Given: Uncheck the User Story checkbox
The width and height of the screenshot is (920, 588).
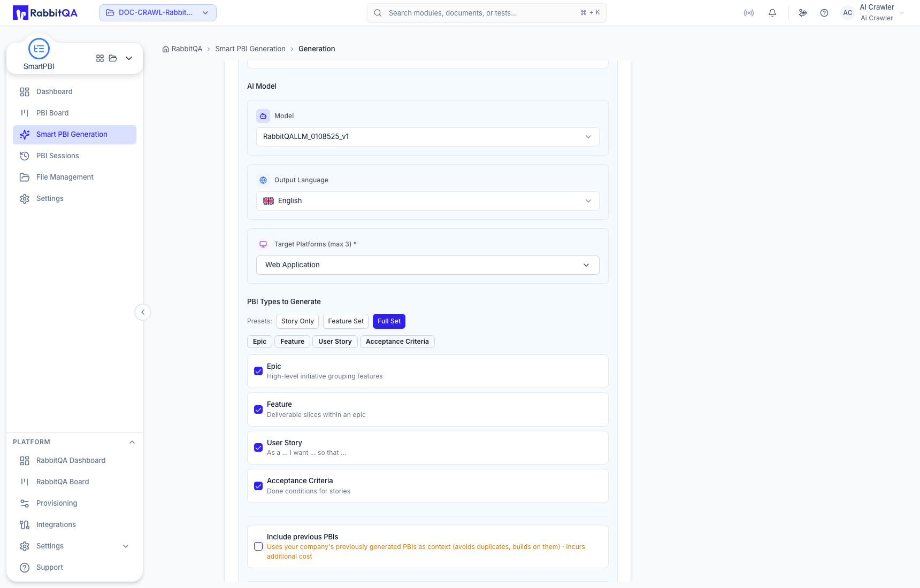Looking at the screenshot, I should click(x=258, y=447).
